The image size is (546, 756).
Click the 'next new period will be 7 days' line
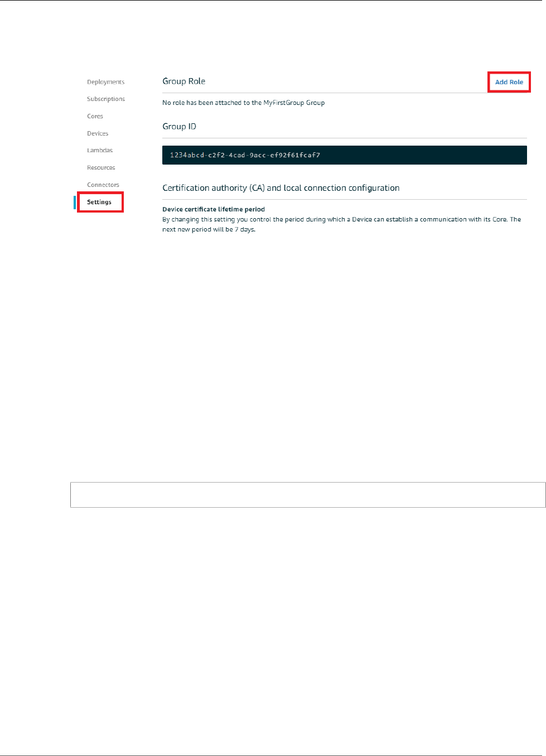(209, 229)
